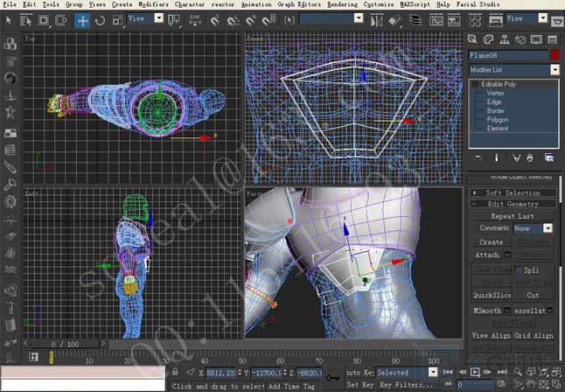Open the Utilities panel tab icon
This screenshot has height=392, width=565.
552,39
